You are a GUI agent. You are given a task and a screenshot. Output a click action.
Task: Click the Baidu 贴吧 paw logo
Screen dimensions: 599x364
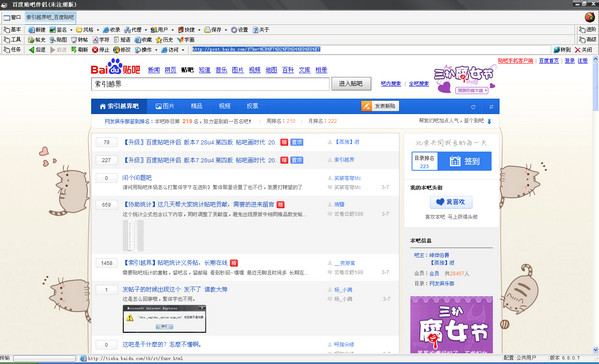(x=115, y=67)
